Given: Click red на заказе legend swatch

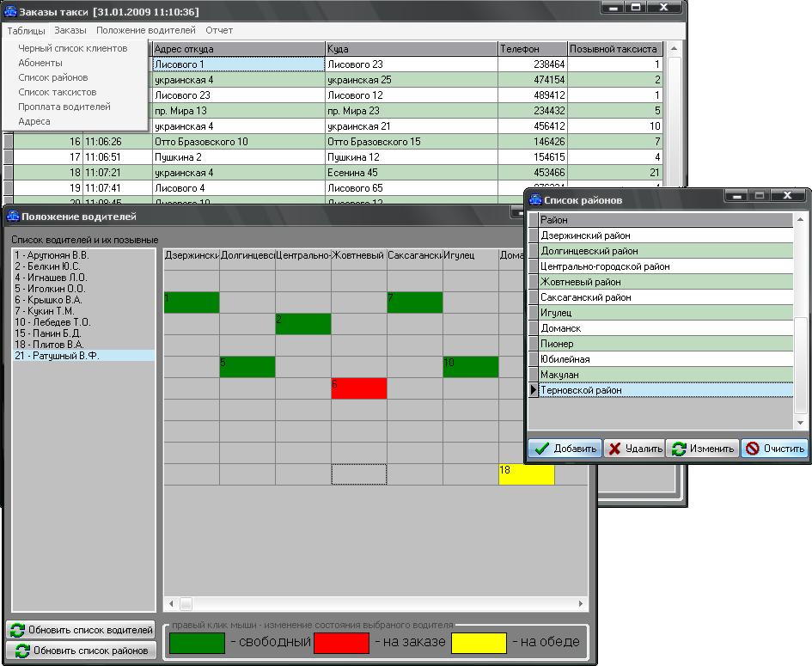Looking at the screenshot, I should point(341,643).
